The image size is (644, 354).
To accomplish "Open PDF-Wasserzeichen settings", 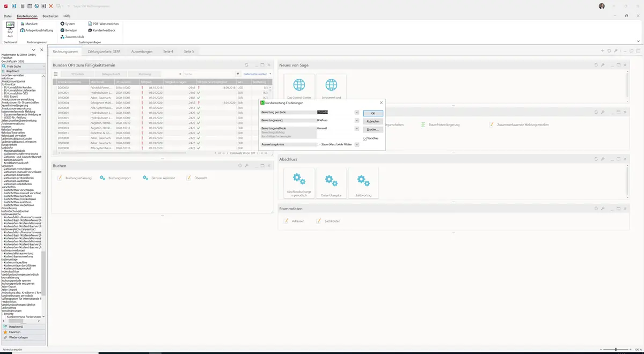I will [x=103, y=24].
